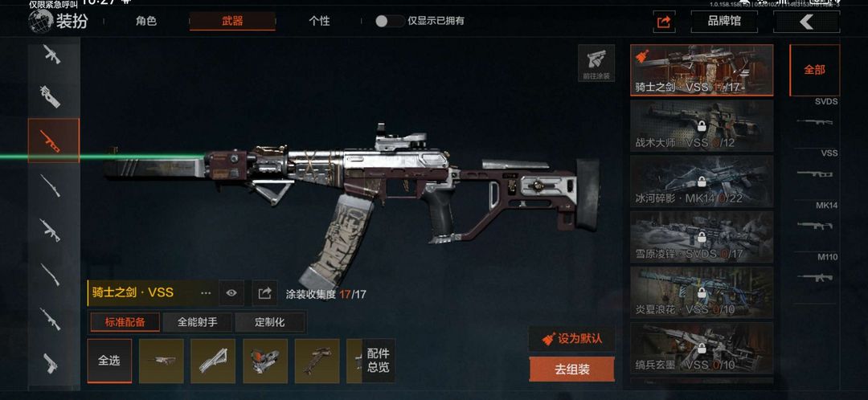Select the highlighted orange rifle category icon

[x=54, y=141]
